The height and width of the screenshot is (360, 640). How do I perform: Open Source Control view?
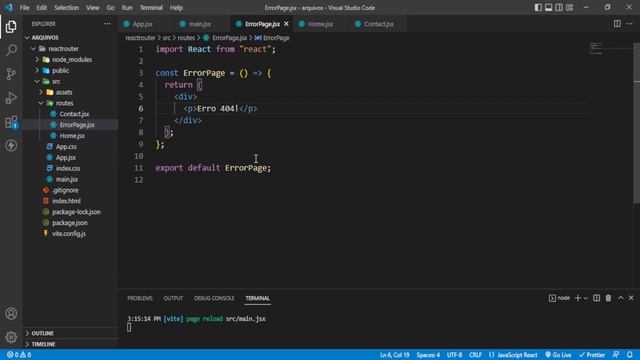(11, 74)
